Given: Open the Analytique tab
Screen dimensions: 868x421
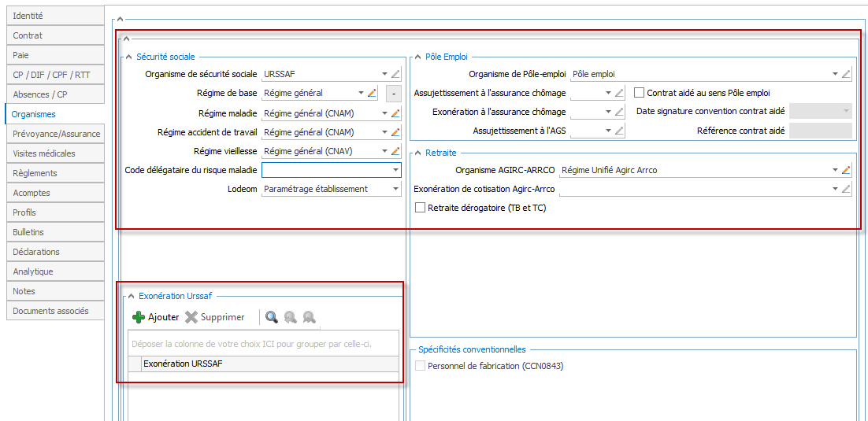Looking at the screenshot, I should pyautogui.click(x=55, y=271).
